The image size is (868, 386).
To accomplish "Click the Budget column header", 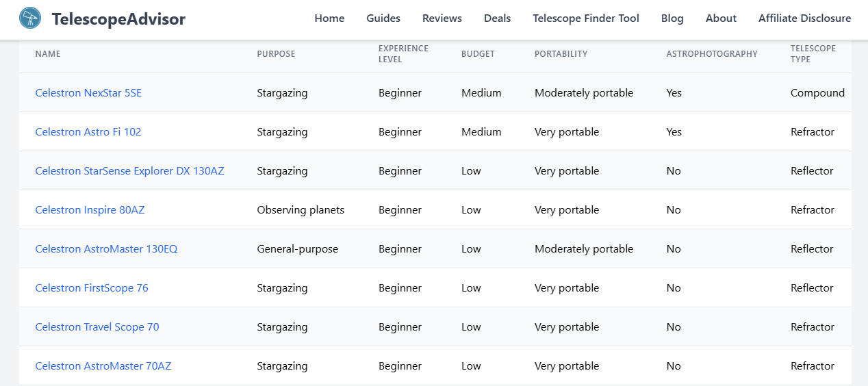I will point(478,54).
